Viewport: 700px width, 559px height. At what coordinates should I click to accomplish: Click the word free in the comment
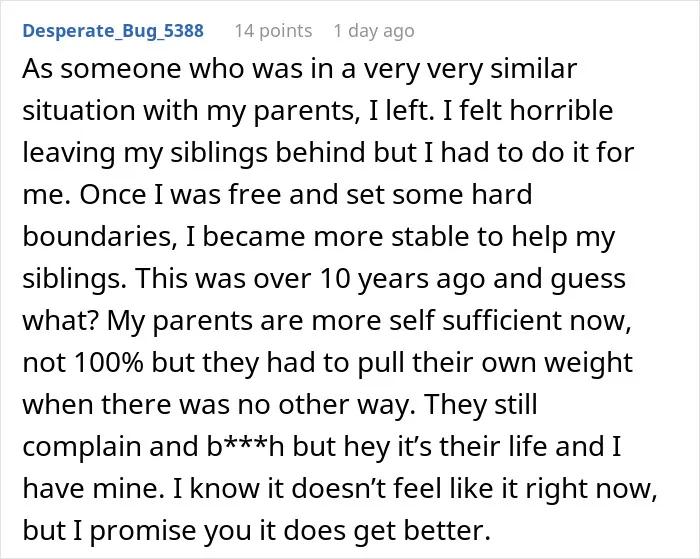pos(255,194)
